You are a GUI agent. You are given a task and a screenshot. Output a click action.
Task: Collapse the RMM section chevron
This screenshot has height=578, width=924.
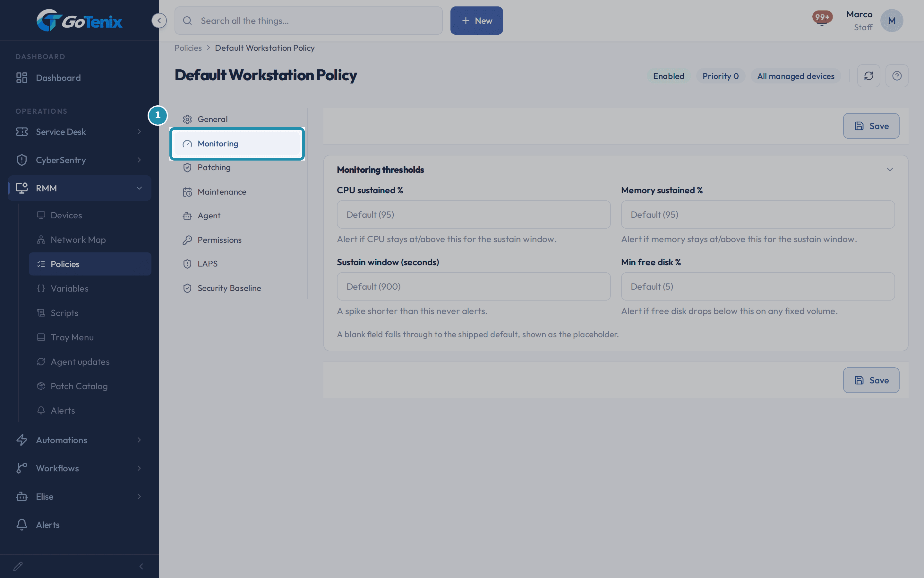click(139, 188)
